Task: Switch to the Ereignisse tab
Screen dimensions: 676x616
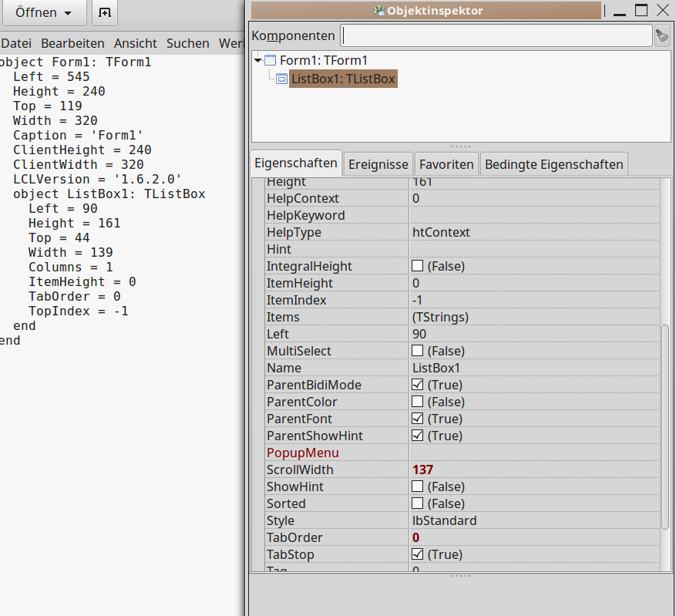Action: pyautogui.click(x=378, y=164)
